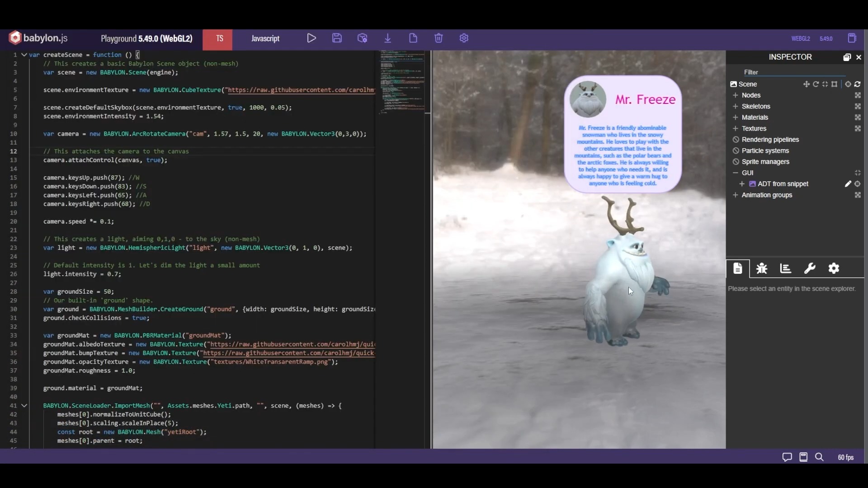Select the Inspector settings gear icon

point(834,269)
